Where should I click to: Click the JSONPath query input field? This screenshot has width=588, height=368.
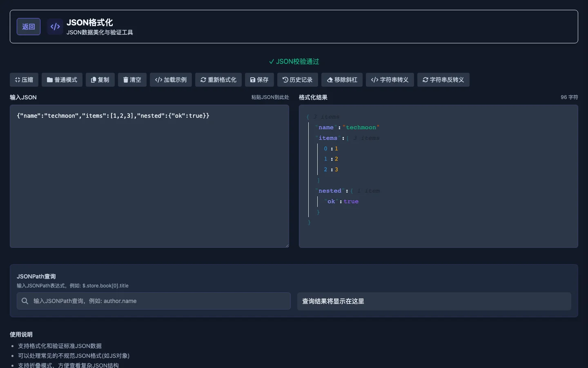tap(154, 301)
